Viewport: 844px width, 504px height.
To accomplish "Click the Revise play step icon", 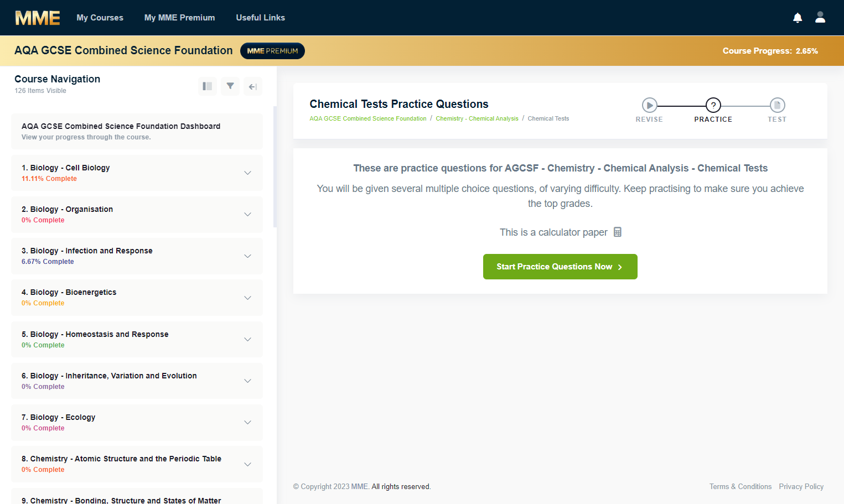I will tap(649, 105).
